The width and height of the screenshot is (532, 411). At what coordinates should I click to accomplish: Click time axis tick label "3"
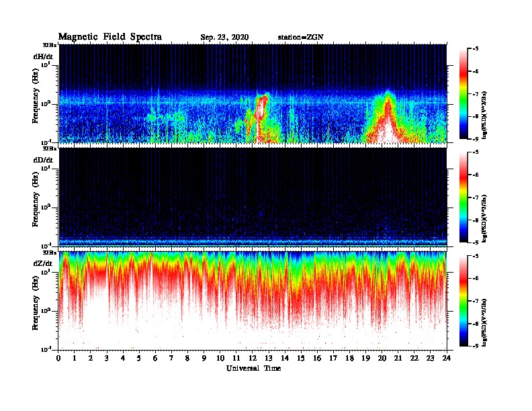(x=107, y=359)
